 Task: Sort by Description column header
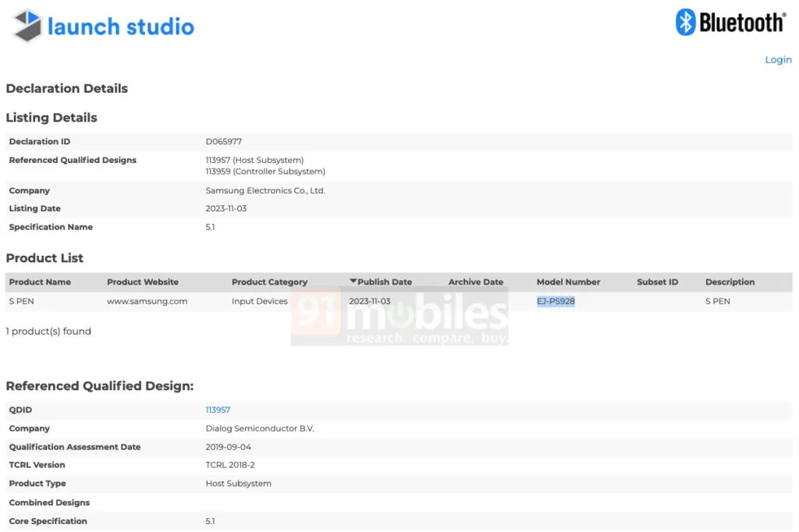(x=730, y=282)
